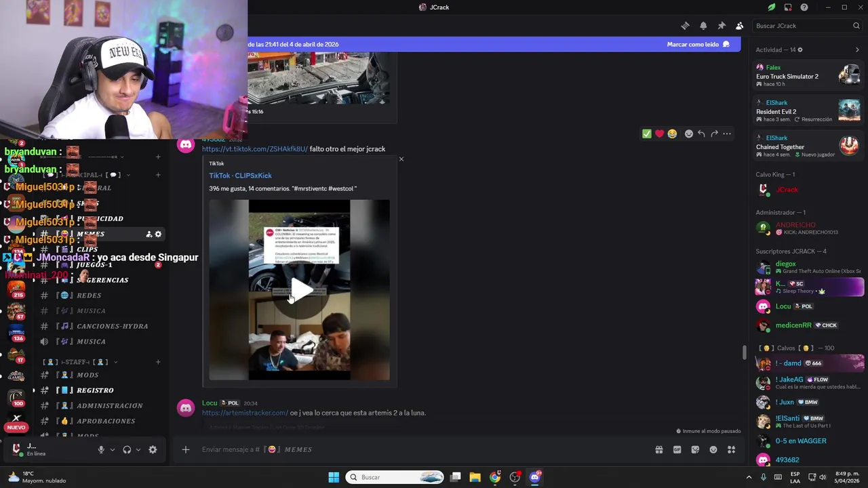Viewport: 868px width, 488px height.
Task: Open more message options ellipsis
Action: 727,134
